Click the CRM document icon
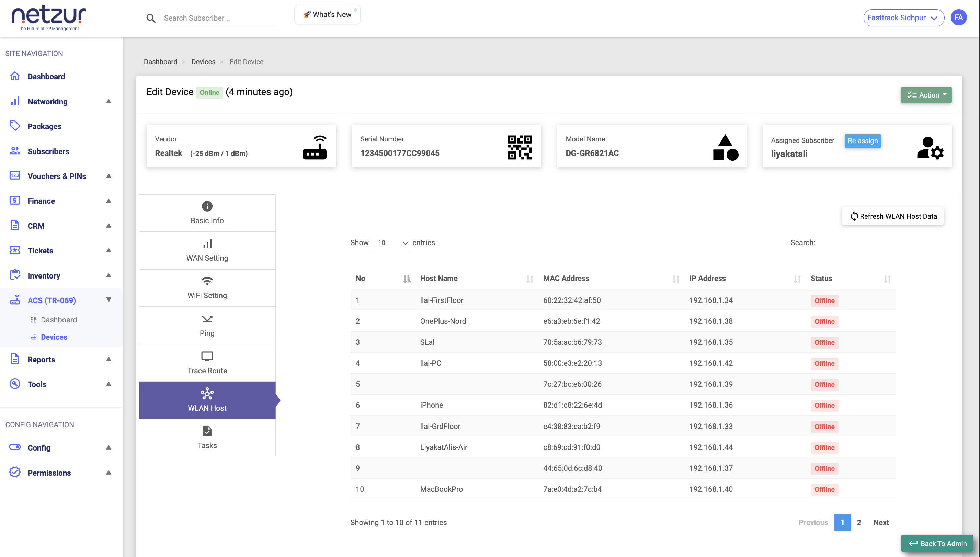The width and height of the screenshot is (980, 557). (15, 225)
